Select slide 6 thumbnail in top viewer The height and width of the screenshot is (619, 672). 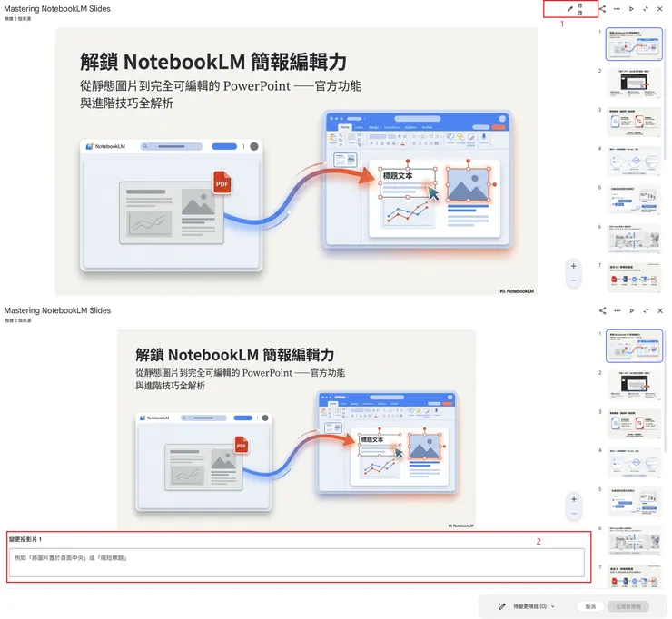tap(634, 239)
